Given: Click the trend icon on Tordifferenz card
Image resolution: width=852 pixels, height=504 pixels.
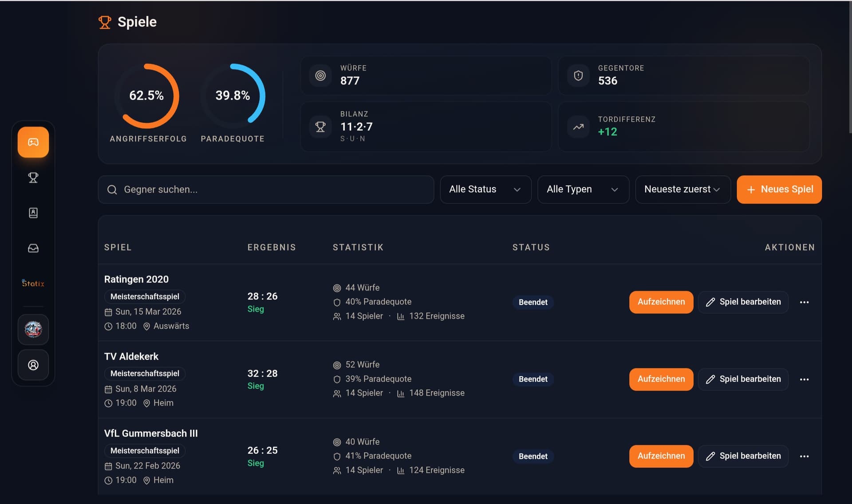Looking at the screenshot, I should [578, 127].
